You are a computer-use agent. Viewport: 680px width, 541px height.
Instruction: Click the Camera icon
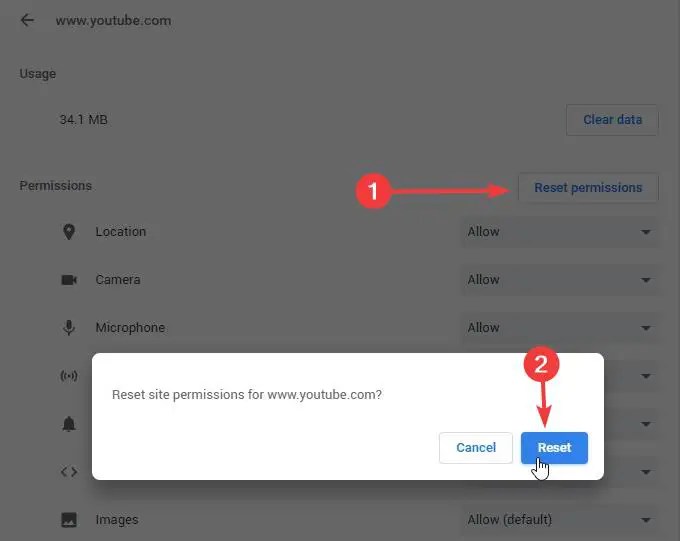(x=69, y=280)
